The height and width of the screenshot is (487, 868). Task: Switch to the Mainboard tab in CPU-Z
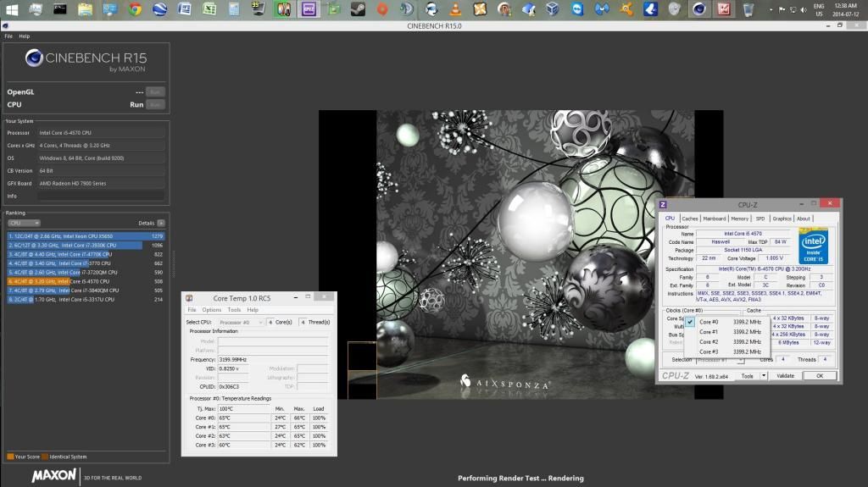click(714, 219)
